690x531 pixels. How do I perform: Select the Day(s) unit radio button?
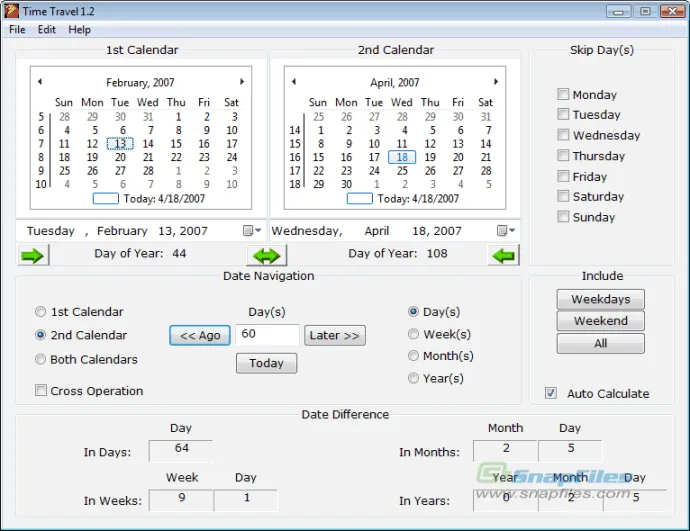pos(413,311)
